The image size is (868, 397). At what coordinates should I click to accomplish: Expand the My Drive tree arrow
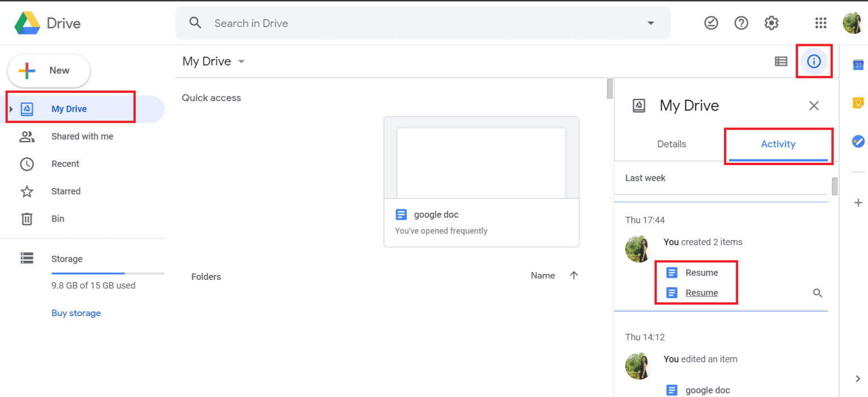(x=11, y=109)
